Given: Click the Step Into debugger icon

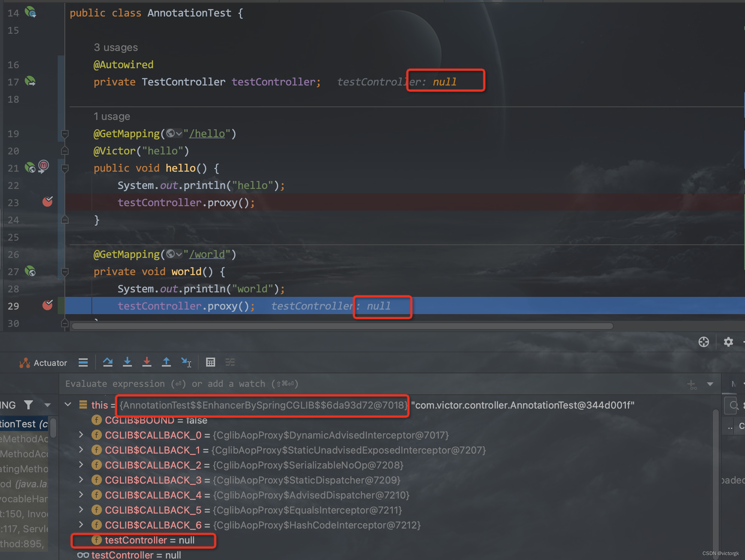Looking at the screenshot, I should tap(127, 362).
